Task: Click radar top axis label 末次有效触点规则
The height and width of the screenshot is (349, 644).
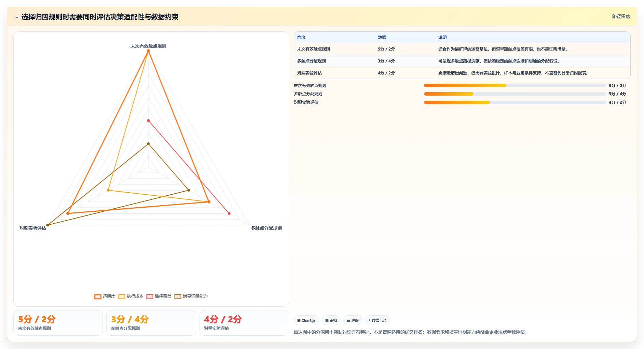Action: pos(148,46)
